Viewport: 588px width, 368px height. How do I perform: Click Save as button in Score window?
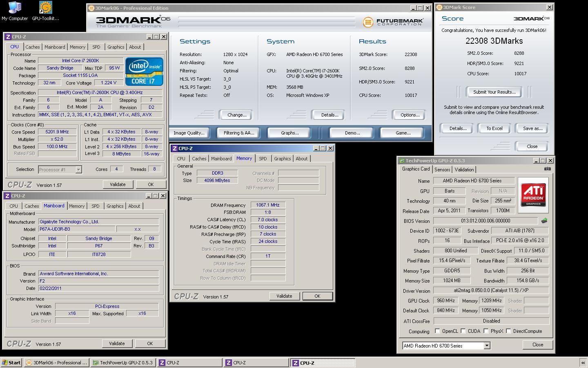click(532, 128)
